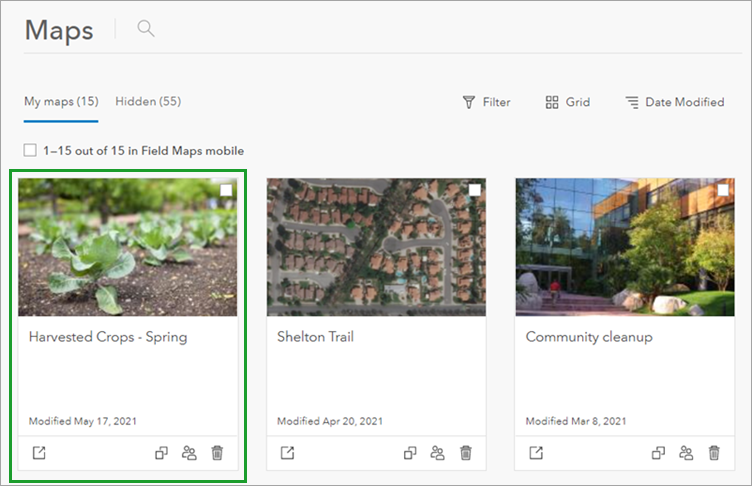Delete the Community cleanup map
752x486 pixels.
click(714, 452)
